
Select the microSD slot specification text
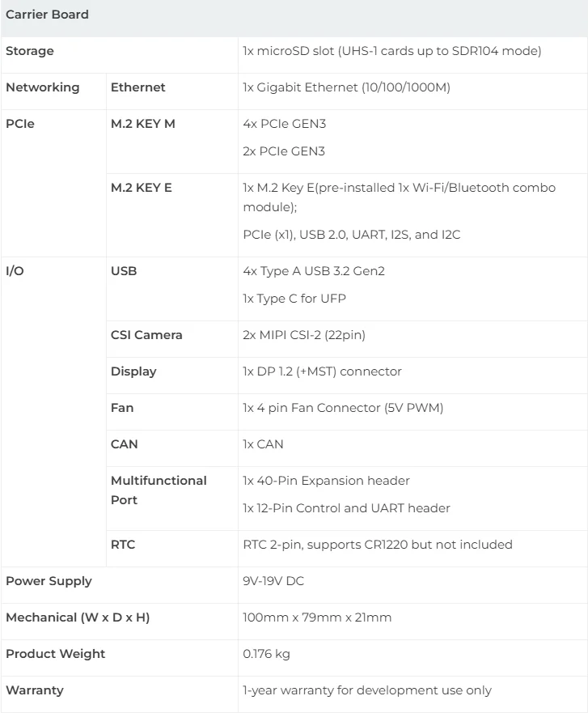pos(391,51)
